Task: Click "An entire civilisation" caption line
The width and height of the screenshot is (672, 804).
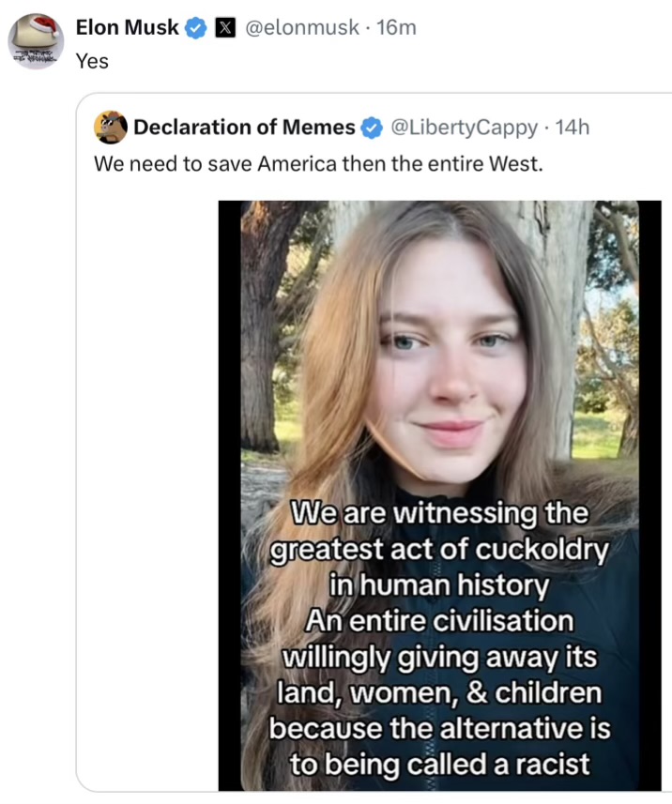Action: [438, 621]
